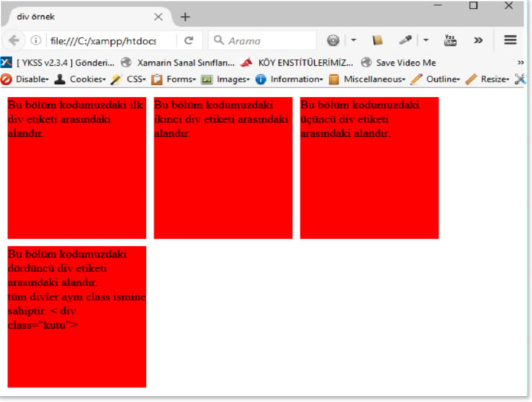This screenshot has width=532, height=402.
Task: Click the eyedropper color picker icon
Action: coord(406,41)
